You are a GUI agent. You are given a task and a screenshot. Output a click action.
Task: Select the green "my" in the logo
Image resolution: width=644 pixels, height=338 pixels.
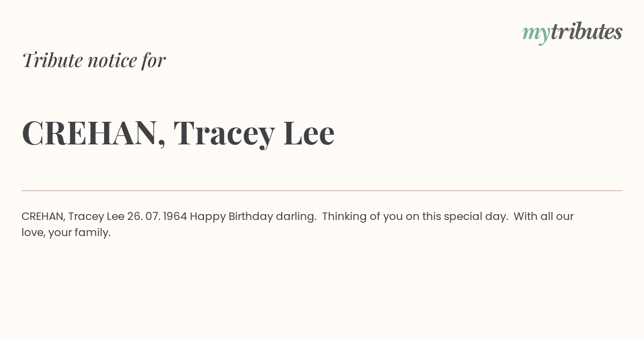536,35
